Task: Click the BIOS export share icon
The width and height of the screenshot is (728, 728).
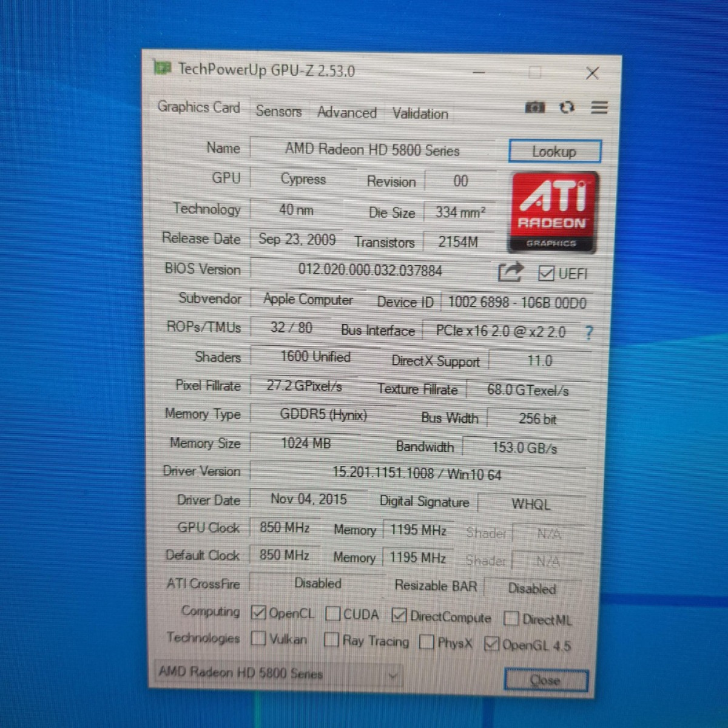Action: point(510,272)
